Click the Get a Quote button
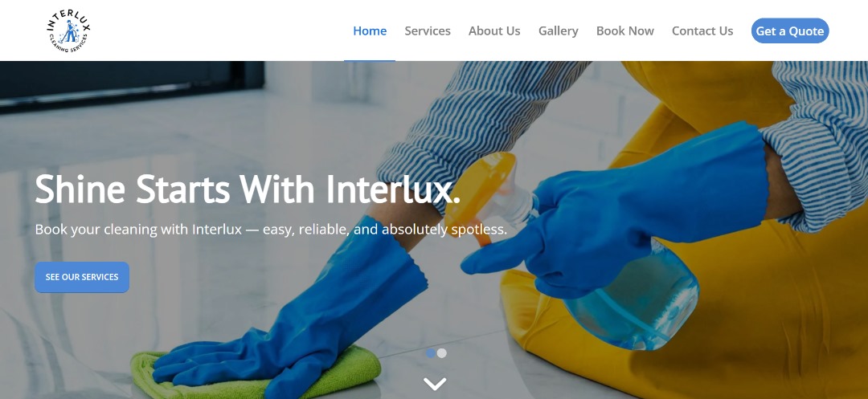This screenshot has width=868, height=399. pyautogui.click(x=790, y=31)
